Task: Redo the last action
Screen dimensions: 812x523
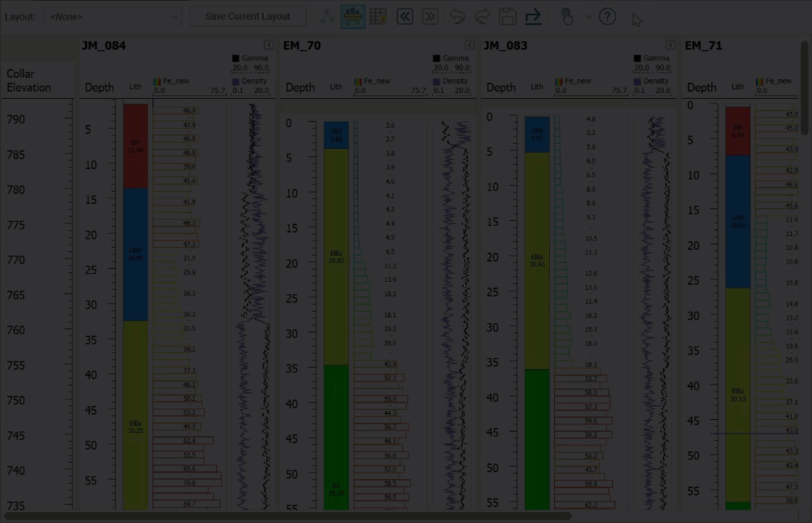Action: 482,17
